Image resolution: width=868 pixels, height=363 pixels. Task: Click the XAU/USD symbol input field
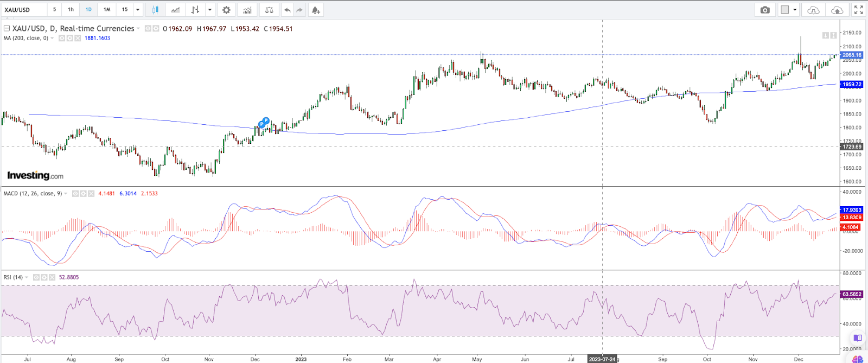(24, 10)
